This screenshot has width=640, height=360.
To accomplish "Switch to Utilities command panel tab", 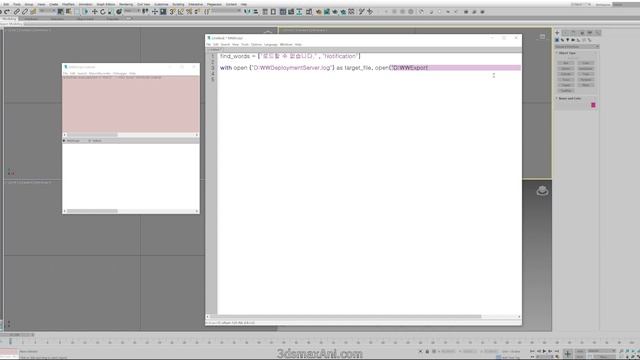I will point(598,33).
